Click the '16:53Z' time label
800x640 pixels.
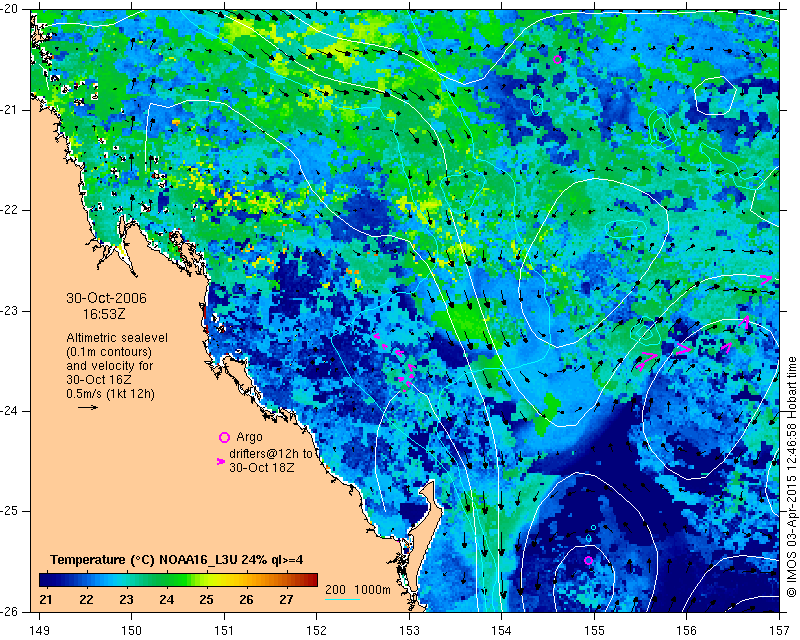pyautogui.click(x=104, y=314)
